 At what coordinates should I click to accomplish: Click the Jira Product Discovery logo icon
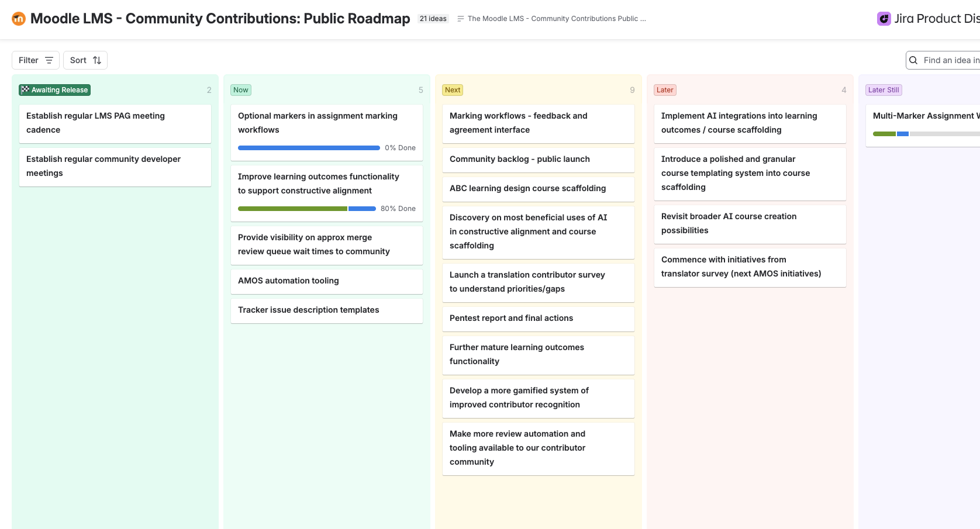(884, 19)
